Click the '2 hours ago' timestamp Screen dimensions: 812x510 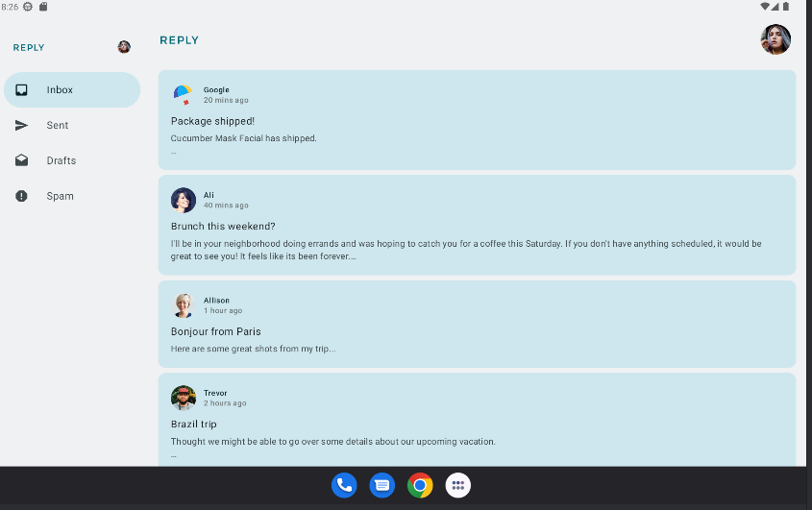point(225,402)
